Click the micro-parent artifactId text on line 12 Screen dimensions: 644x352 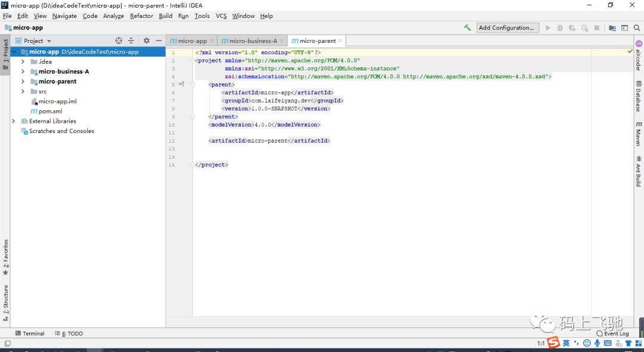tap(267, 141)
